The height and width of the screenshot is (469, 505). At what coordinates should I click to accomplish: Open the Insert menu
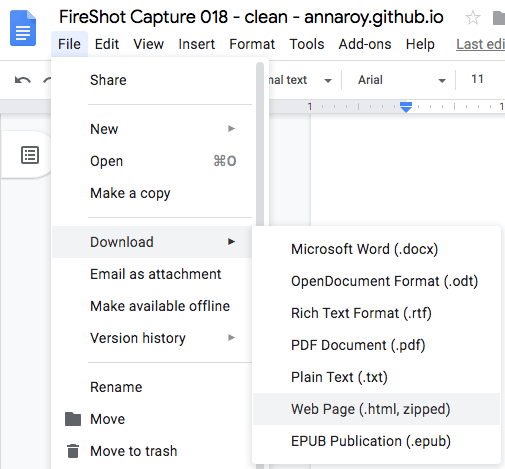coord(197,44)
